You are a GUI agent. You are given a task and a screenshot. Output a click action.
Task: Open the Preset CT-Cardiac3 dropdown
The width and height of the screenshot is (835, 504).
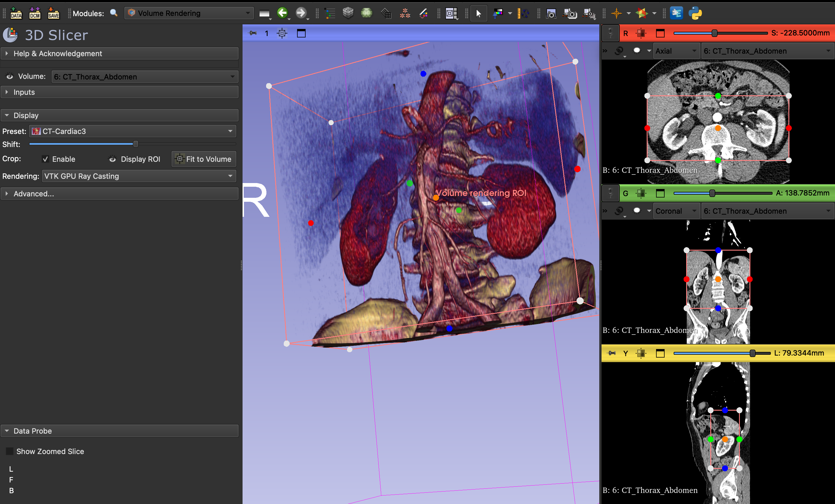point(133,131)
